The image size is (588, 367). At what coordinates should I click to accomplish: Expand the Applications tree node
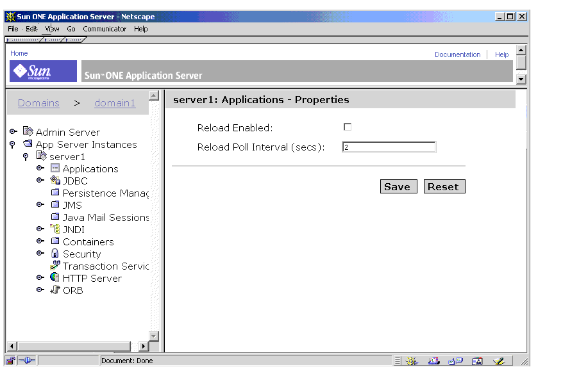tap(40, 168)
